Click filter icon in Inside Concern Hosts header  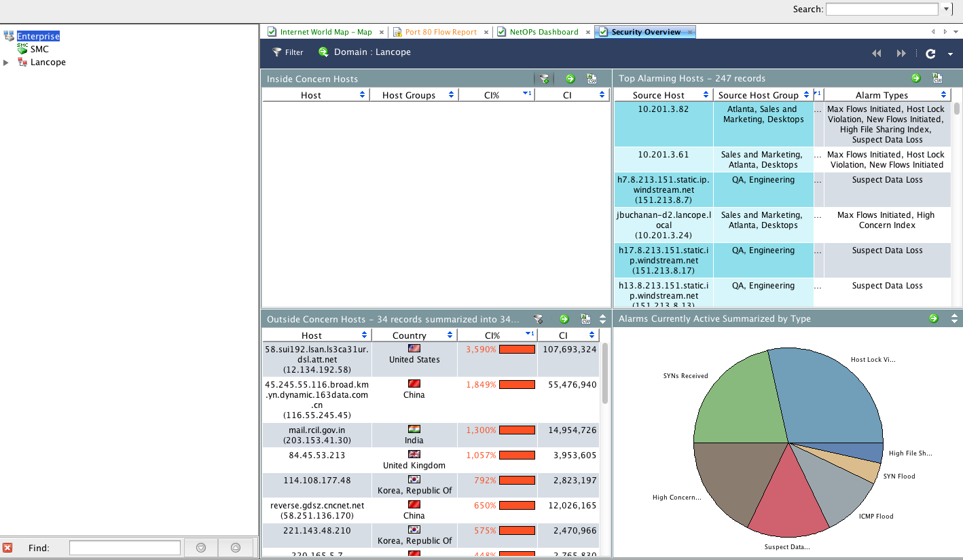click(544, 79)
